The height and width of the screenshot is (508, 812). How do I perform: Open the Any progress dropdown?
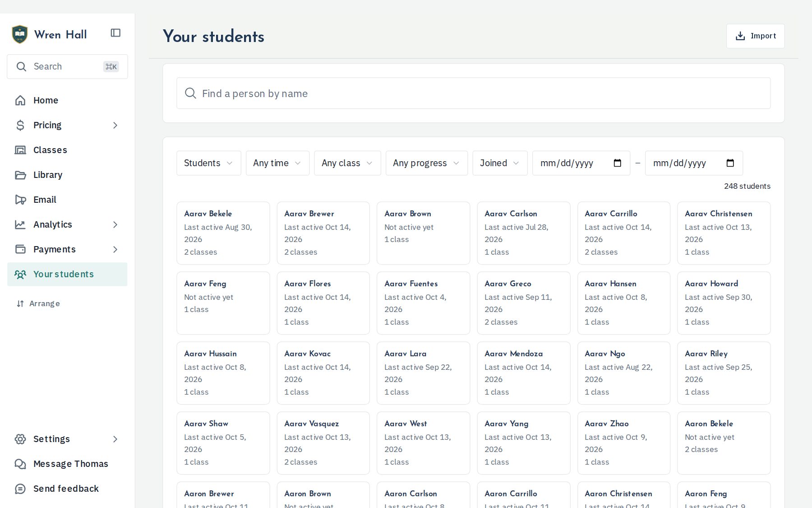click(x=426, y=163)
